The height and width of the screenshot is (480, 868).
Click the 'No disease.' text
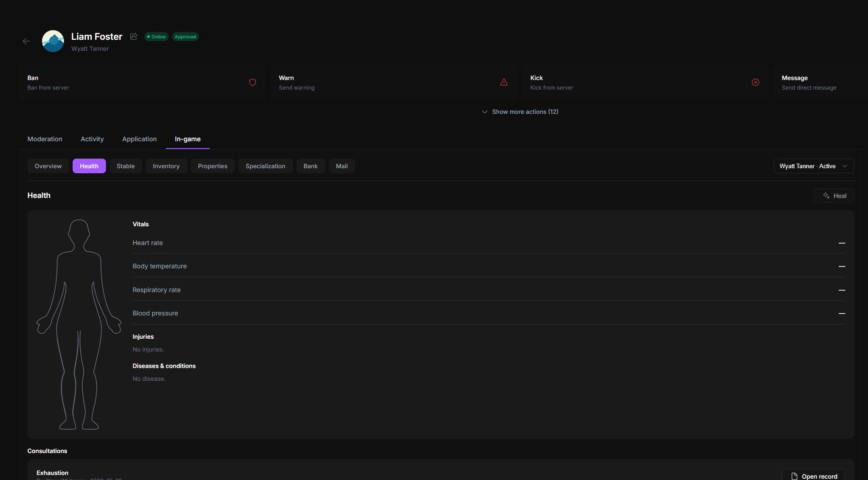pyautogui.click(x=149, y=379)
